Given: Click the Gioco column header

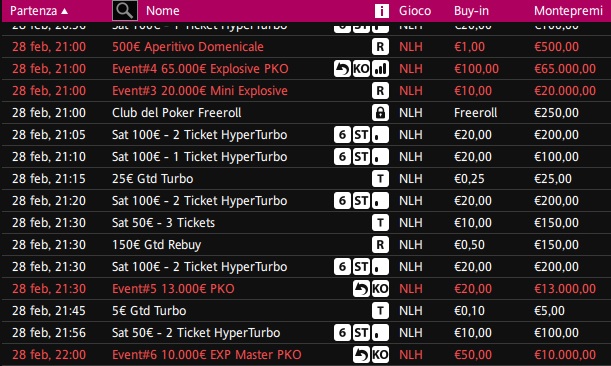Looking at the screenshot, I should pos(415,11).
